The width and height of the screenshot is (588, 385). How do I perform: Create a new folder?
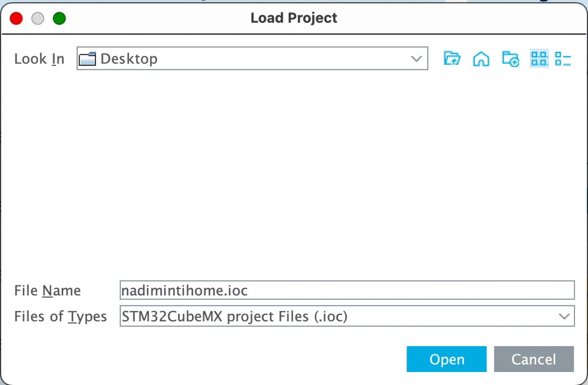coord(510,58)
